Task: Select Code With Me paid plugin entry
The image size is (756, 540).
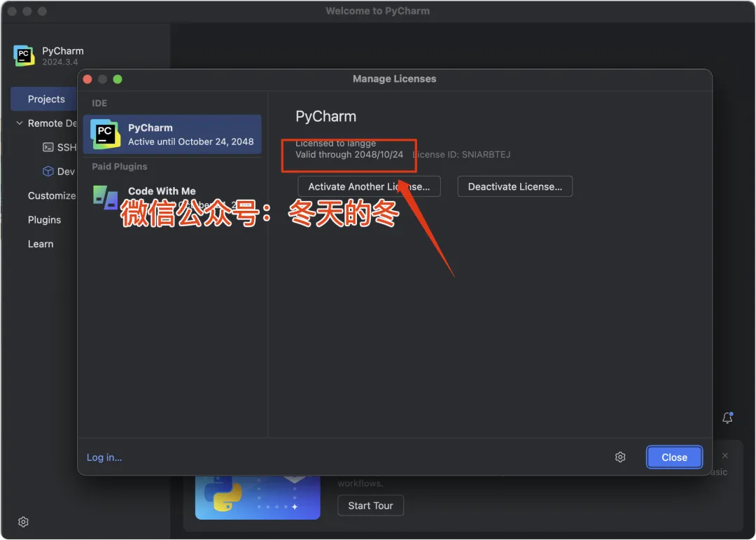Action: (172, 197)
